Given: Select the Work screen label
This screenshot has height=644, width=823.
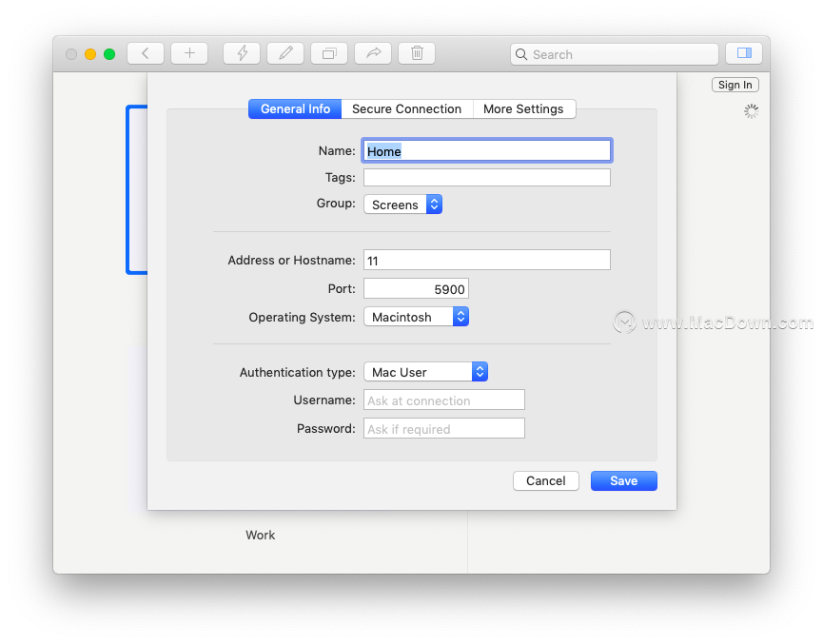Looking at the screenshot, I should (x=261, y=536).
